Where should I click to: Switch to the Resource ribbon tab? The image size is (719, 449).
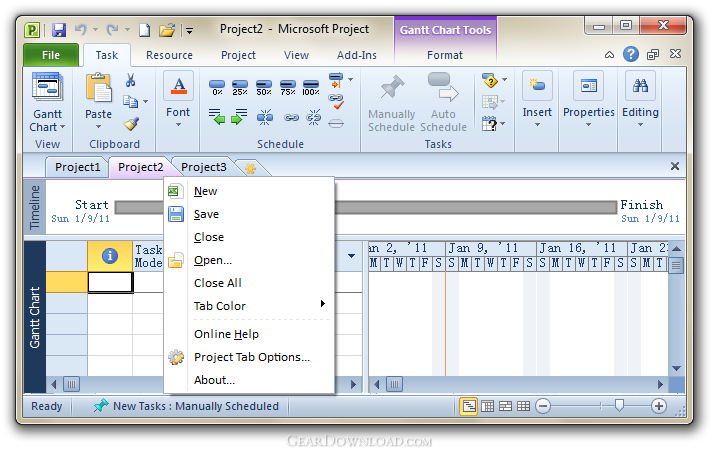169,55
